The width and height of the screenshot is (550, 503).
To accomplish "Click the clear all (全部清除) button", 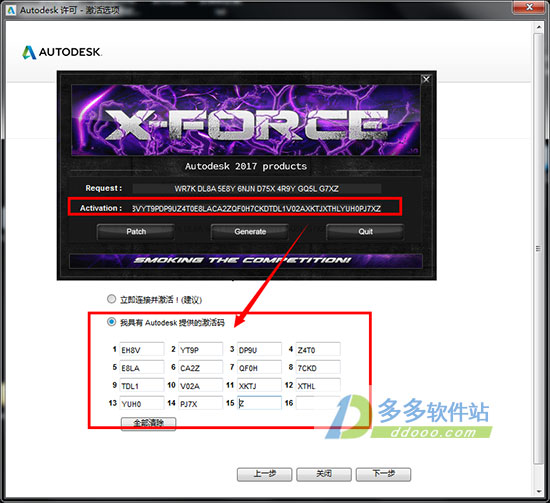I will pos(148,423).
